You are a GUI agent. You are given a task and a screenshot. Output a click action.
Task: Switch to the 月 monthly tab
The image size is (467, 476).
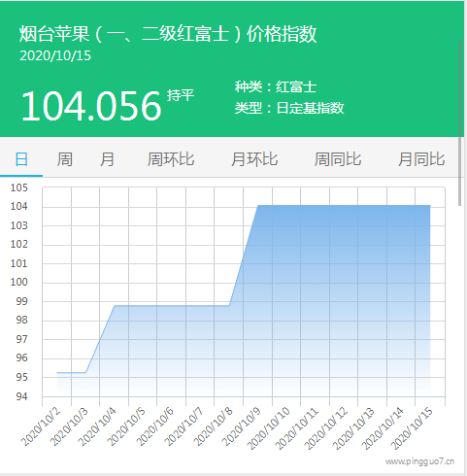[x=107, y=159]
